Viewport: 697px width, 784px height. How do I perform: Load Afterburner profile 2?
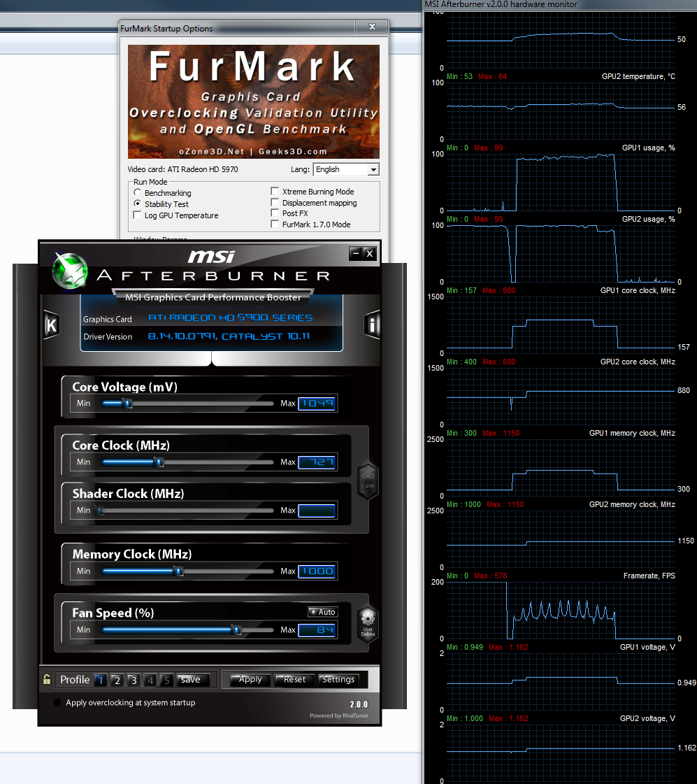click(x=117, y=680)
